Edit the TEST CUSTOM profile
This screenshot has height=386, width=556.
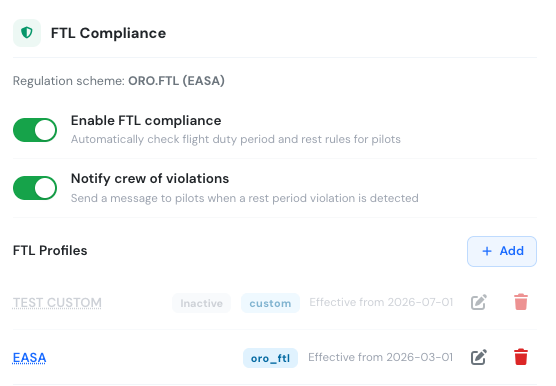point(479,302)
